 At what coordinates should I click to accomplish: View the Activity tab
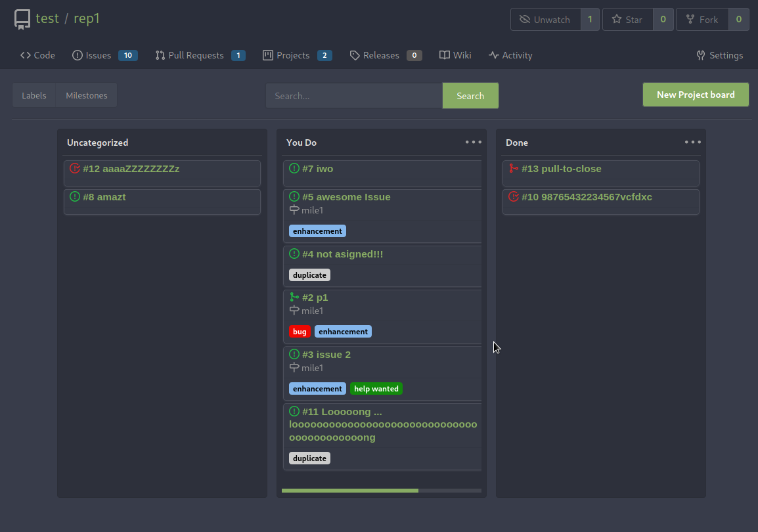tap(510, 55)
